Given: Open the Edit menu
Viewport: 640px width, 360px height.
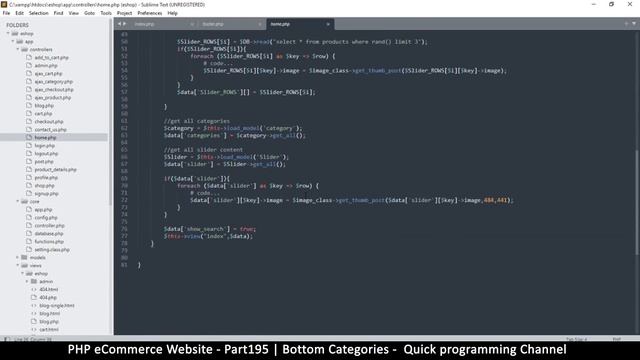Looking at the screenshot, I should 19,13.
